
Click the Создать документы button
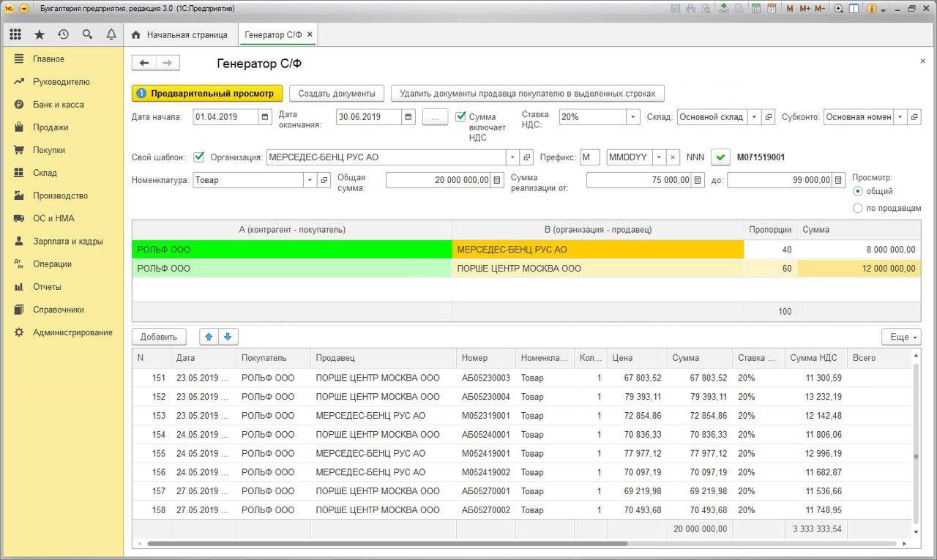point(337,94)
